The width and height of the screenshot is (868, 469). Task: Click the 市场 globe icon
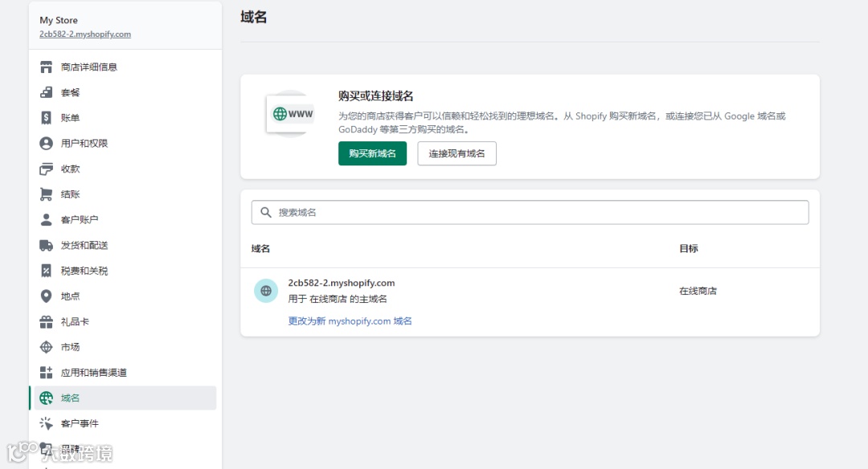tap(47, 347)
